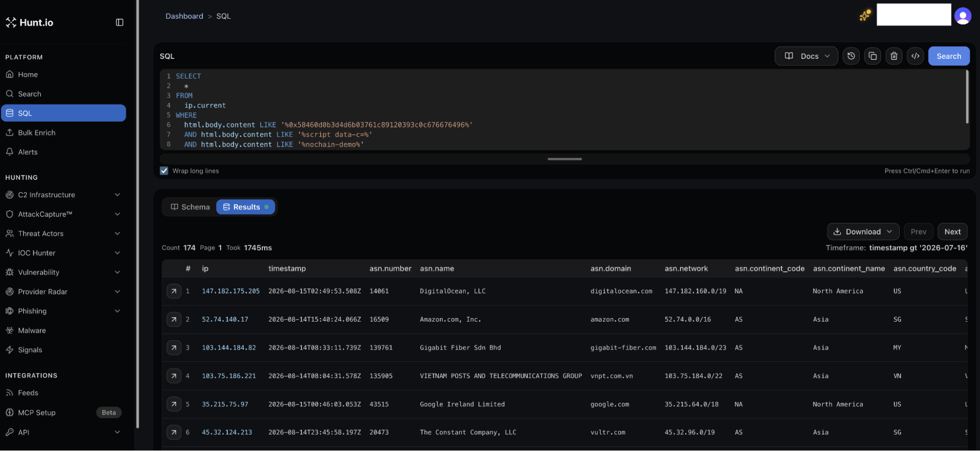Click cell vultr.com
The width and height of the screenshot is (980, 451).
point(608,432)
